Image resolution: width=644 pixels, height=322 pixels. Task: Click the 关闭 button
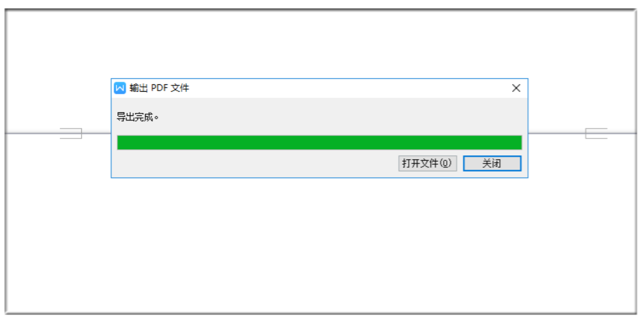click(x=492, y=163)
